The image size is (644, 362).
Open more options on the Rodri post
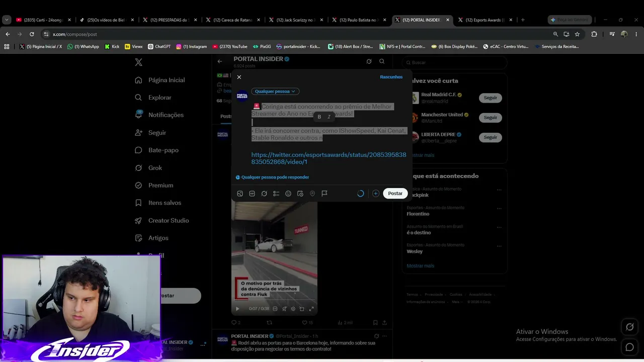pyautogui.click(x=384, y=336)
